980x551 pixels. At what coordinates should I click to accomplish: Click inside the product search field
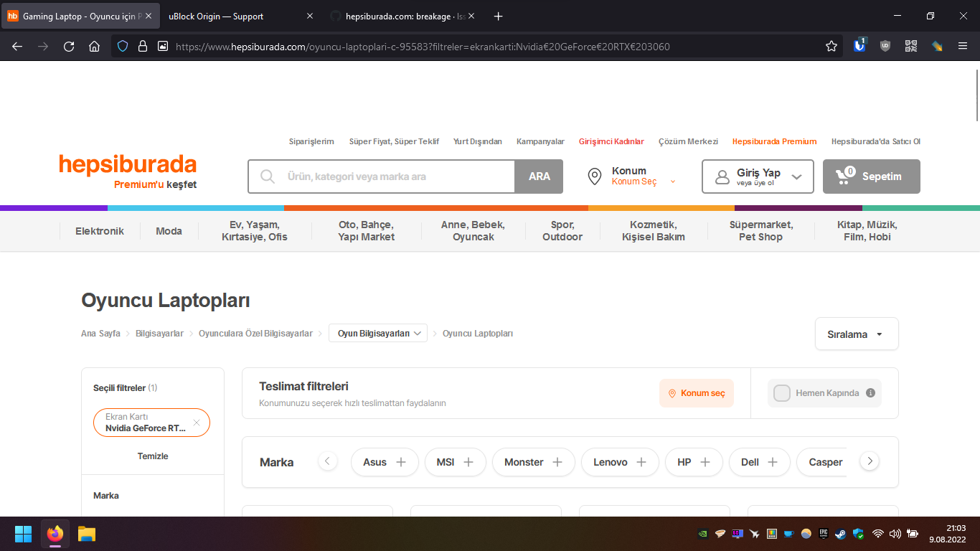pyautogui.click(x=380, y=176)
